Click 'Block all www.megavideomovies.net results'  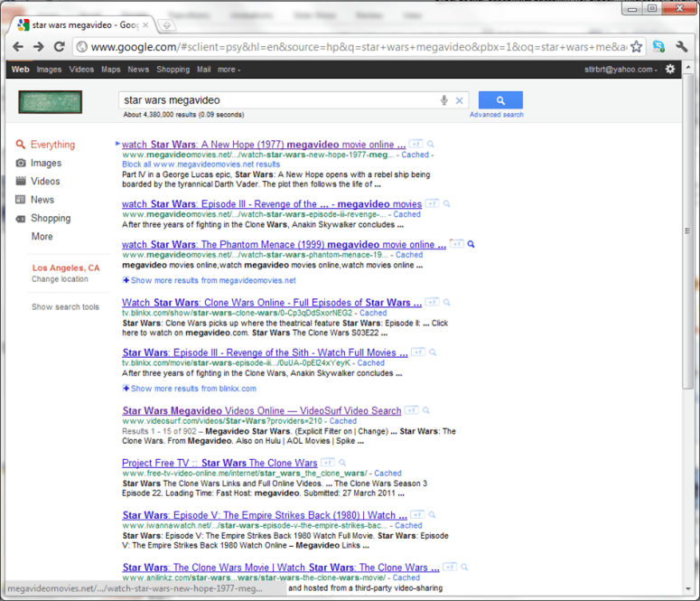(x=201, y=164)
